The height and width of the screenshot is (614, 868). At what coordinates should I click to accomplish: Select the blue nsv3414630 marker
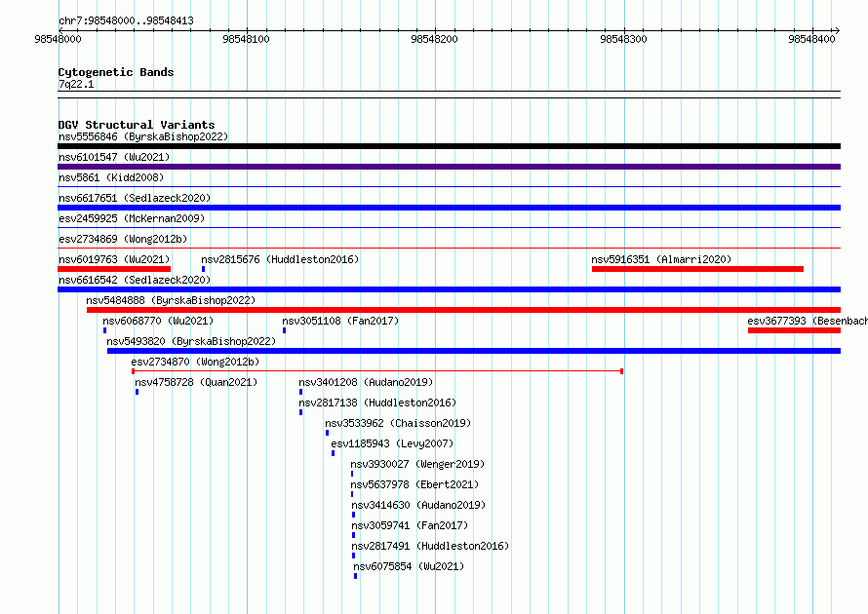[x=353, y=515]
